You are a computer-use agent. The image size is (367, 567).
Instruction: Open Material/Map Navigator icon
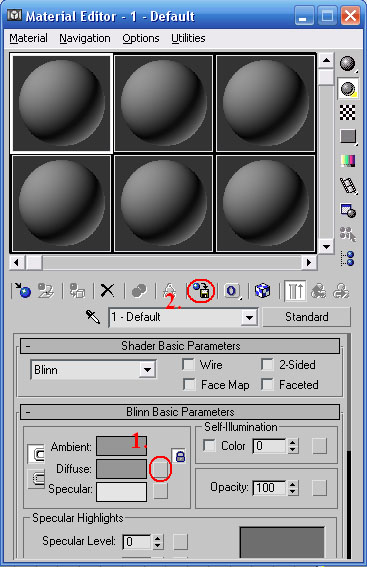348,259
